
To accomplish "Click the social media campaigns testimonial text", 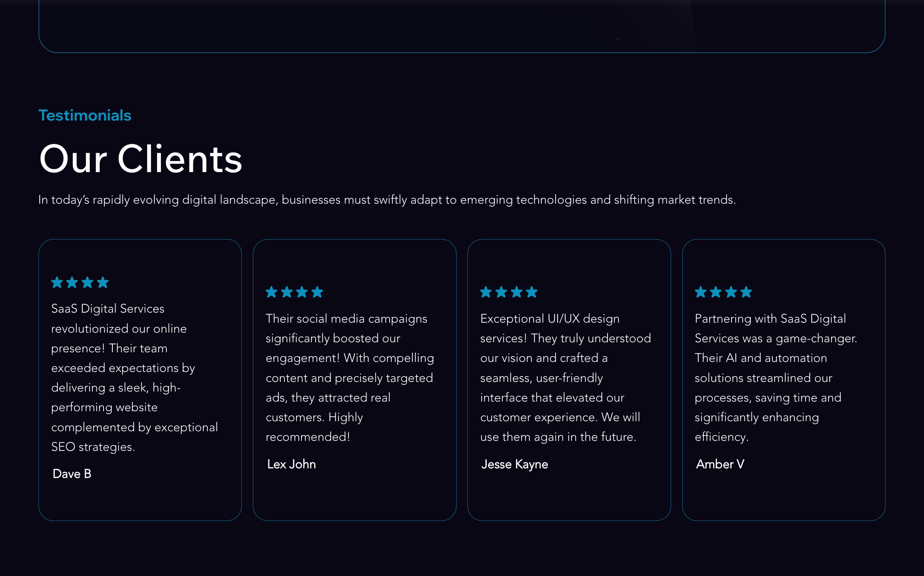I will pyautogui.click(x=350, y=378).
